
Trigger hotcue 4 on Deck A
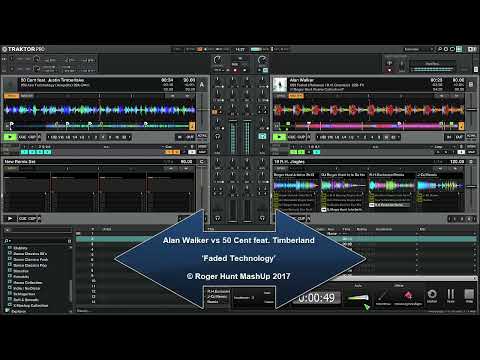point(47,152)
